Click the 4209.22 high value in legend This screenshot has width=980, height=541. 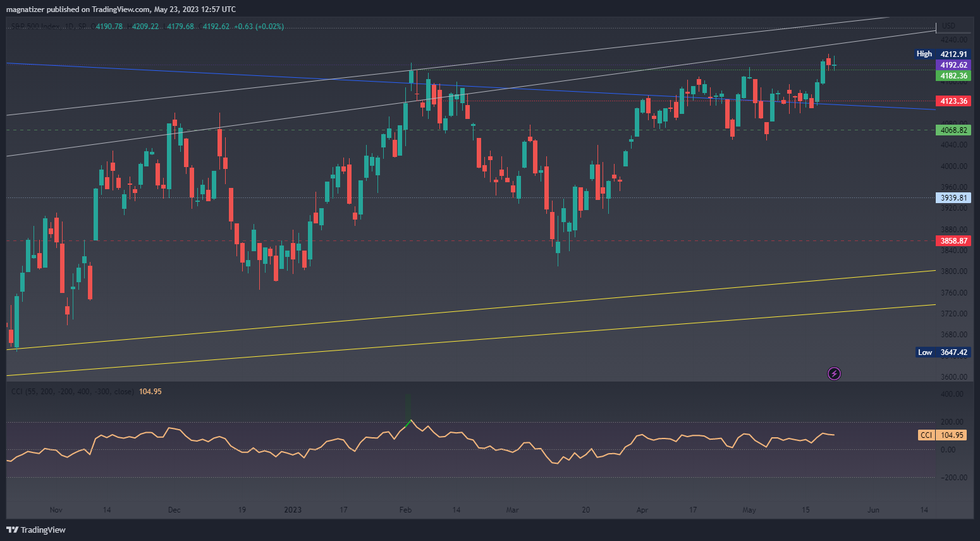[x=145, y=27]
